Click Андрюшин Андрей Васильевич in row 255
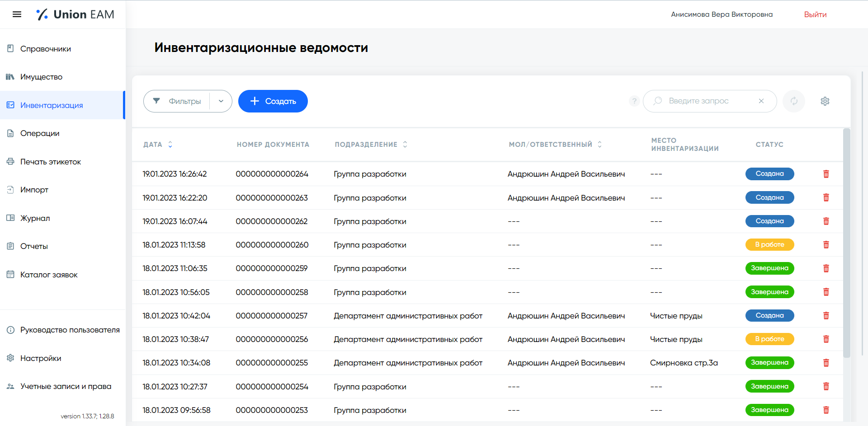Screen dimensions: 868x426 click(566, 363)
